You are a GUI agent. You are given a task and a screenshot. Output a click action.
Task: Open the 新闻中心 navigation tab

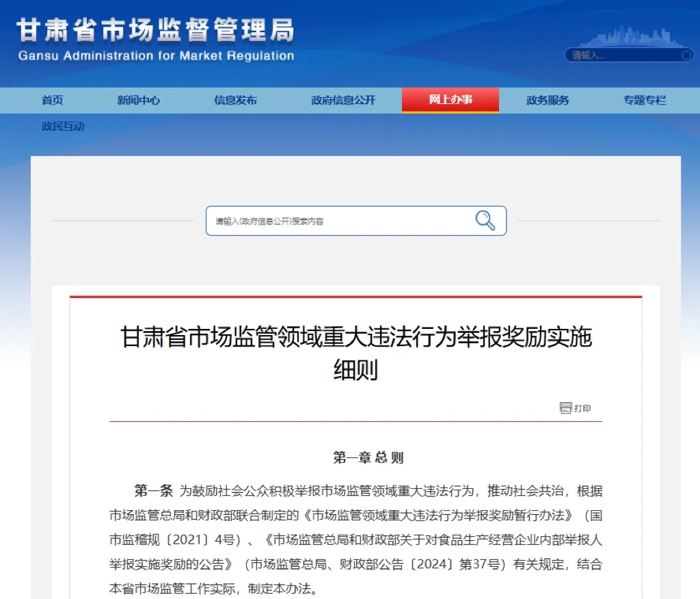(138, 100)
